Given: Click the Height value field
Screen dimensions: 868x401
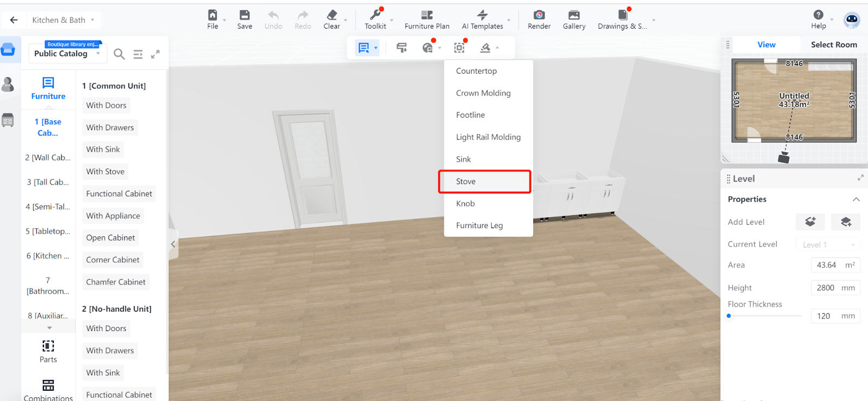Looking at the screenshot, I should (x=835, y=288).
